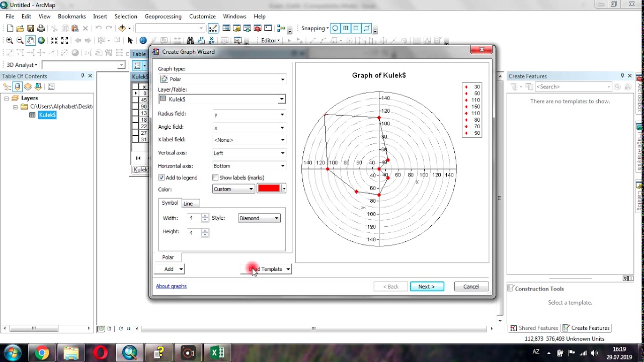Click the Fixed Zoom Out icon
Screen dimensions: 644x362
pos(64,40)
